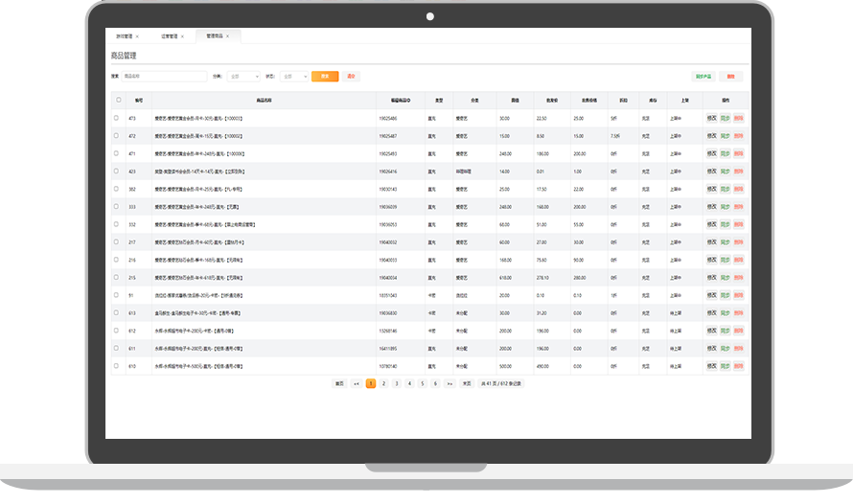853x504 pixels.
Task: Go to next page using >> arrow
Action: pos(449,383)
